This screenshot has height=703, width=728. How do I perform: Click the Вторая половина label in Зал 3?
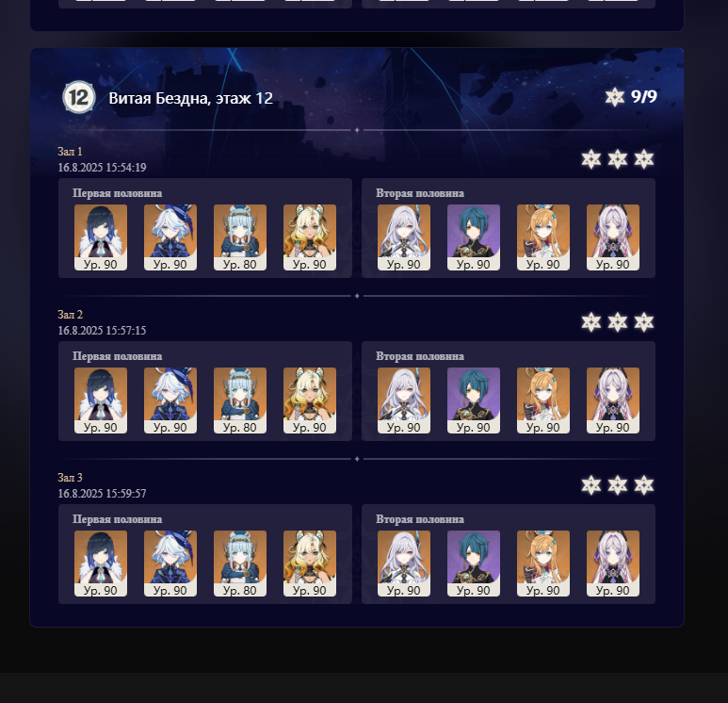pos(420,519)
